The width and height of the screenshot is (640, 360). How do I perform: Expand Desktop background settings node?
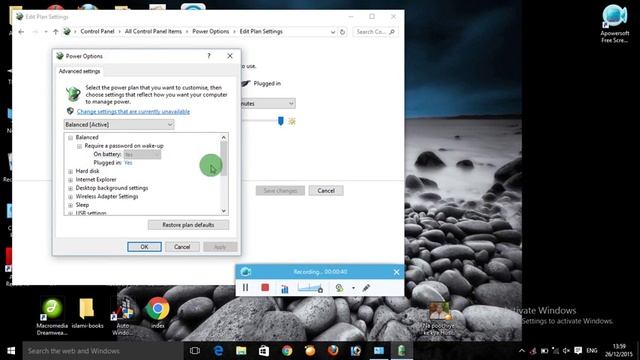point(71,189)
